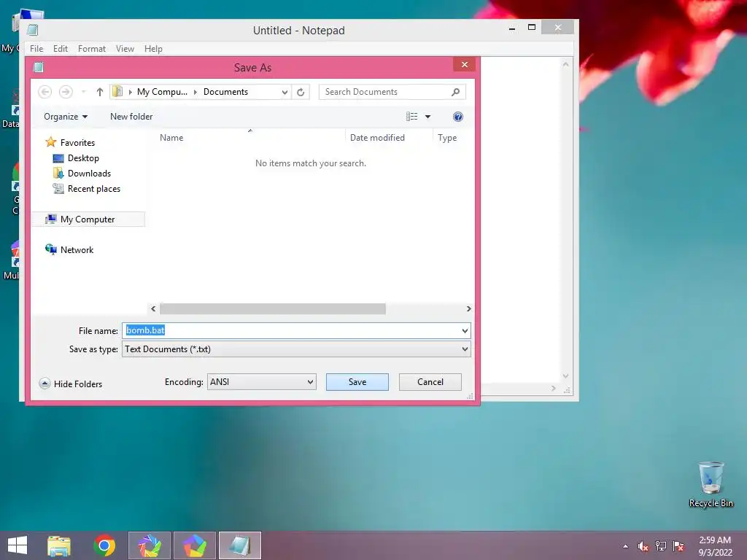The width and height of the screenshot is (747, 560).
Task: Click the Forward arrow in Save As dialog
Action: [x=66, y=92]
